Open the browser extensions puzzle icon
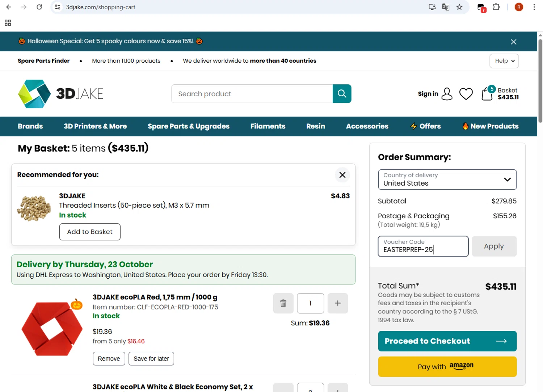The height and width of the screenshot is (392, 543). pyautogui.click(x=496, y=7)
